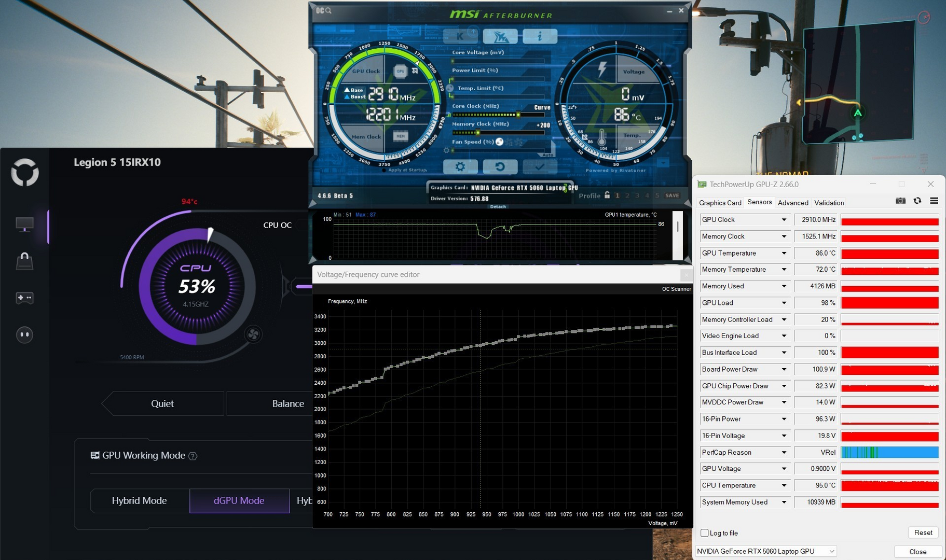The height and width of the screenshot is (560, 946).
Task: Click OC Scanner in the curve editor
Action: (676, 289)
